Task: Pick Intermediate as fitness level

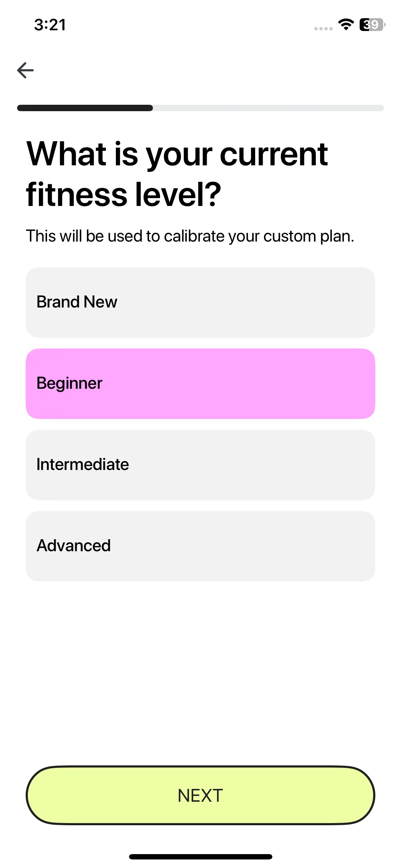Action: (x=200, y=465)
